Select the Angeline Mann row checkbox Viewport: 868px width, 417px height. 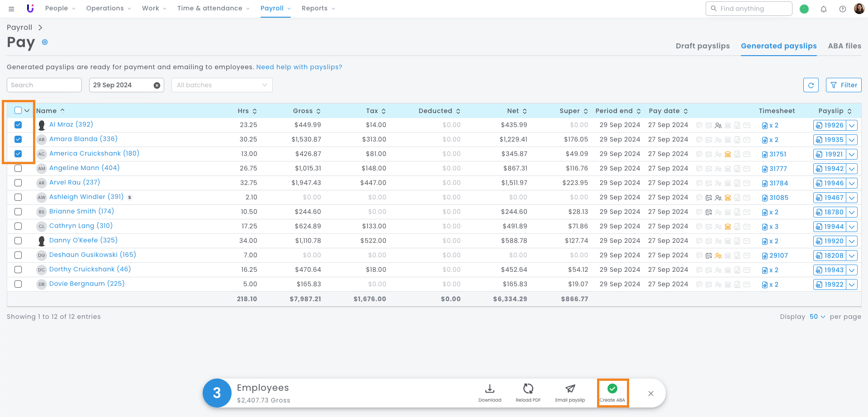point(18,168)
